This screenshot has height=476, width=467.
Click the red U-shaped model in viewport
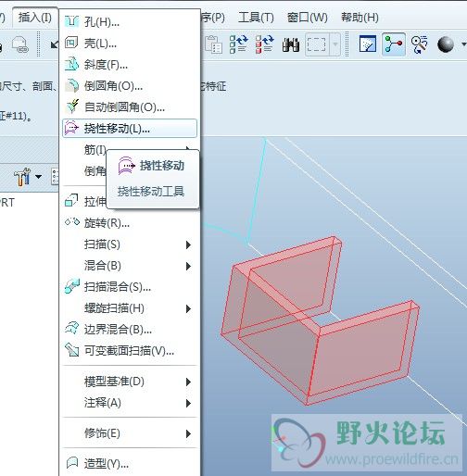(x=320, y=321)
